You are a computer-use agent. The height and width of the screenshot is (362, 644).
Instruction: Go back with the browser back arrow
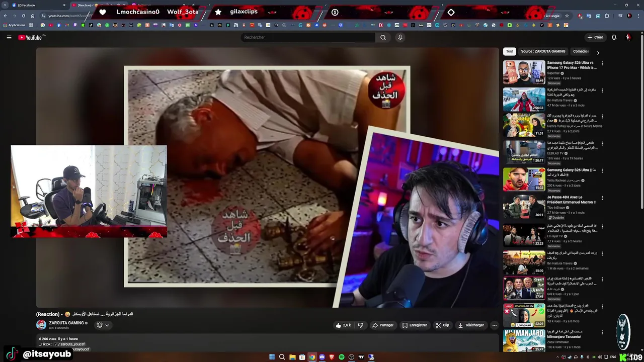pos(5,16)
